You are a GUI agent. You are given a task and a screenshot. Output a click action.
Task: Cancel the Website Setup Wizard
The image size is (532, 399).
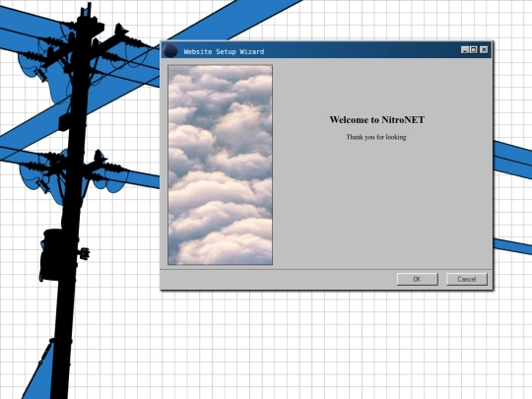click(x=467, y=279)
